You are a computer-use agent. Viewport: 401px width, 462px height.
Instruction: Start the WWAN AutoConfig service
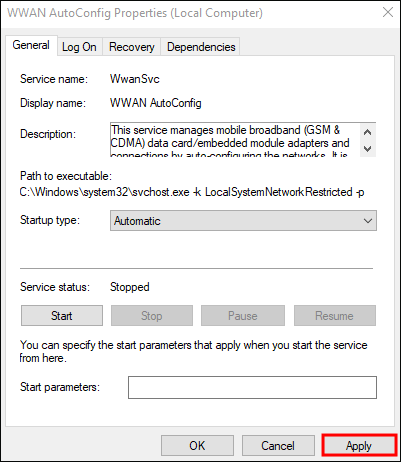coord(62,316)
